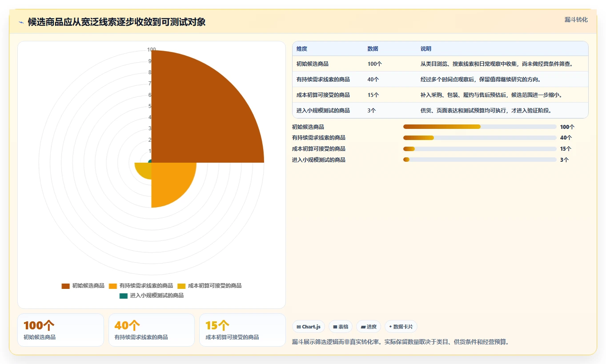Screen dimensions: 606x364
Task: Click progress bar for 进入小规模测试的商品
Action: click(x=480, y=160)
